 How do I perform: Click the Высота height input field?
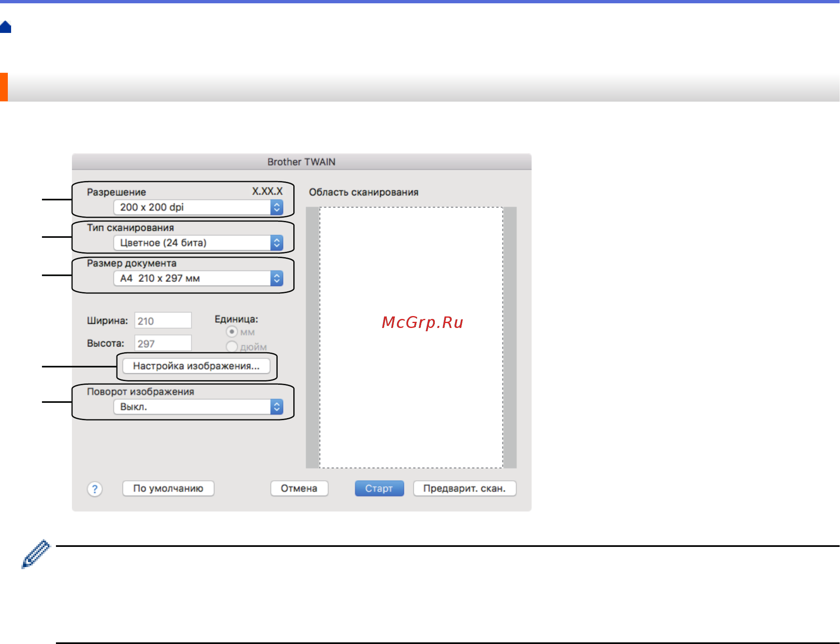(x=162, y=342)
